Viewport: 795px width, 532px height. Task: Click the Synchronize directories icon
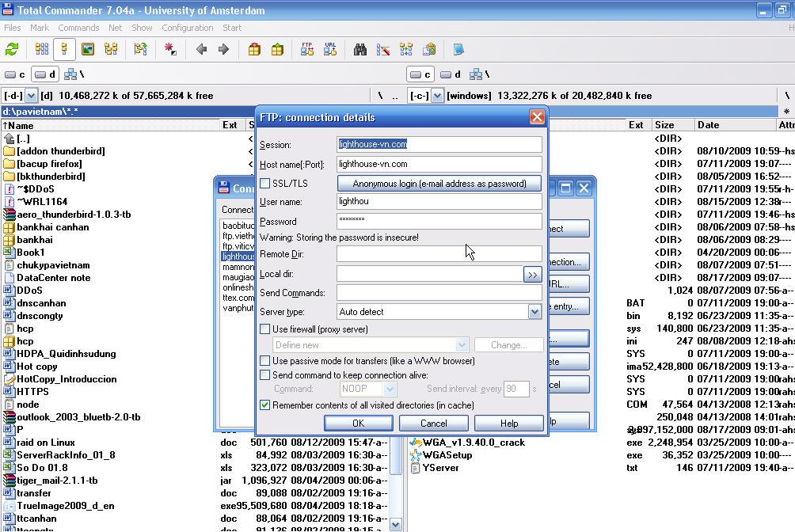(406, 49)
